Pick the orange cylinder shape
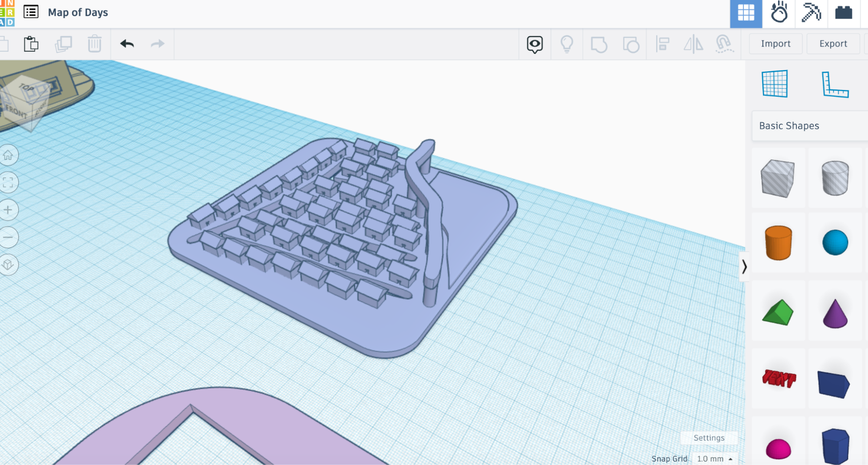Viewport: 868px width, 465px height. coord(778,242)
